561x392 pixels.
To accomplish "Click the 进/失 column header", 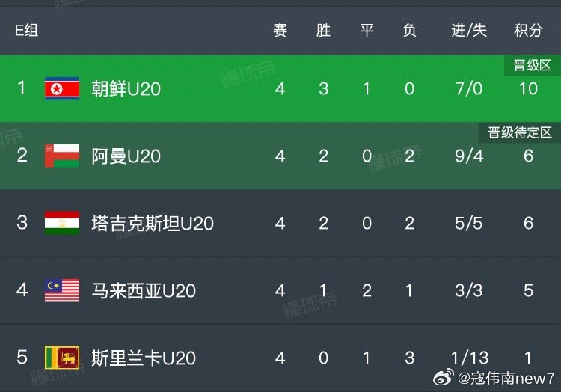I will (469, 30).
